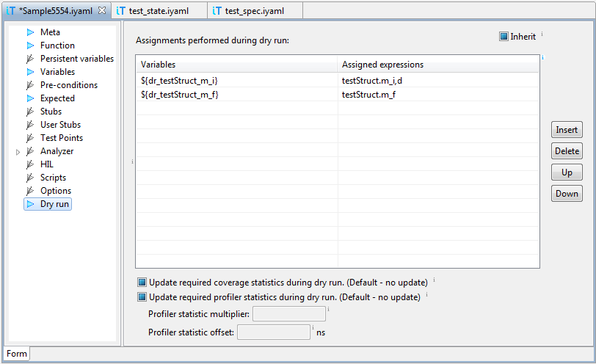This screenshot has height=364, width=596.
Task: Switch to the test_state.iyaml tab
Action: [160, 11]
